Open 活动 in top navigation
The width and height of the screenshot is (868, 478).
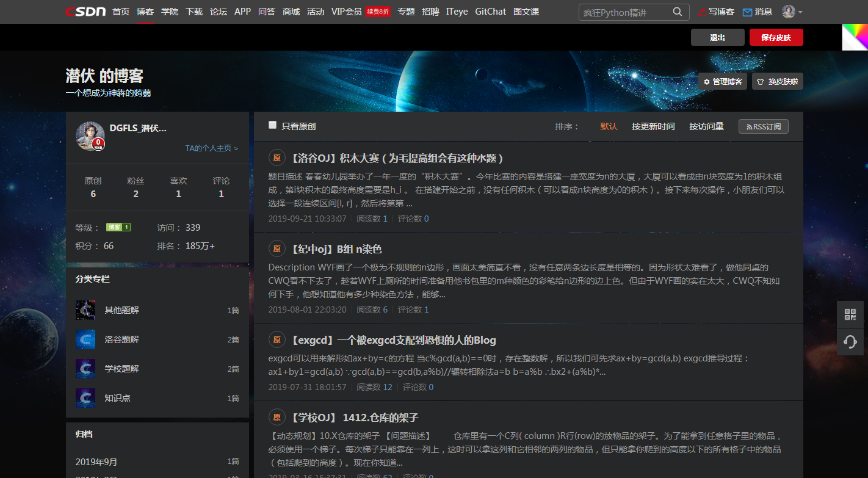(316, 12)
